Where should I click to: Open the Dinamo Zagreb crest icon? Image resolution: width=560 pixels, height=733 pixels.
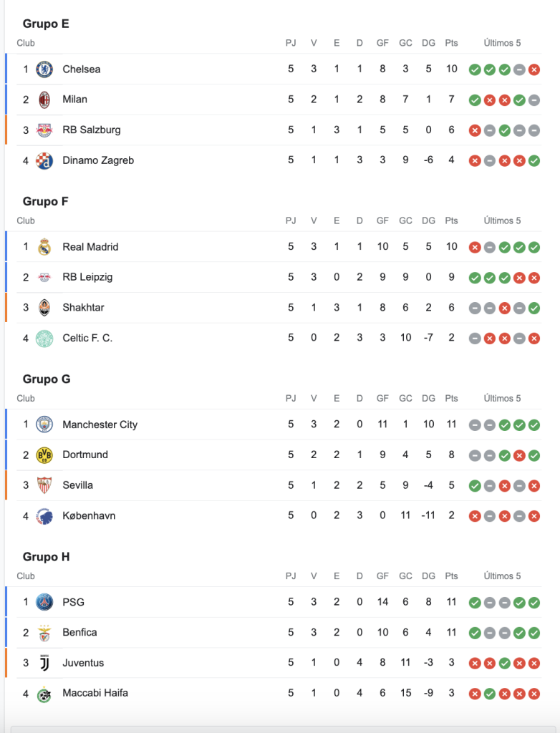coord(44,161)
